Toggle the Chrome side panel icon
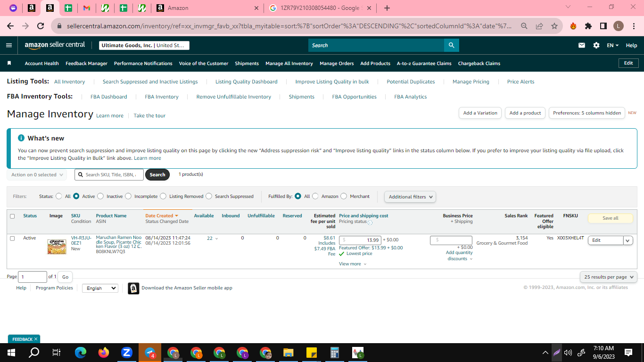 point(603,26)
